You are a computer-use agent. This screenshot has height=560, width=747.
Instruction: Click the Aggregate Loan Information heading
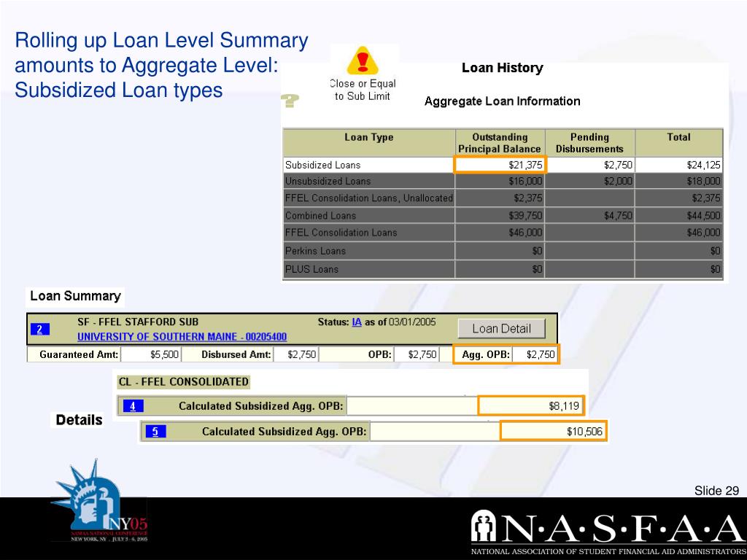tap(502, 101)
